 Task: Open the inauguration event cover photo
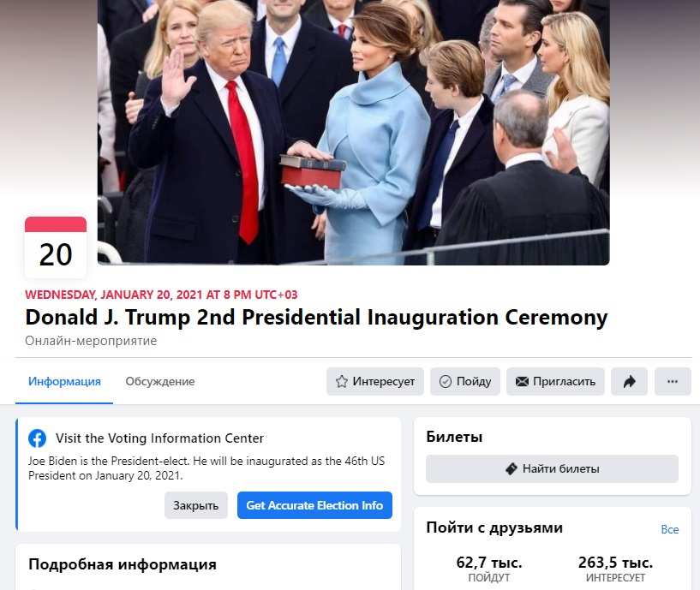[354, 132]
